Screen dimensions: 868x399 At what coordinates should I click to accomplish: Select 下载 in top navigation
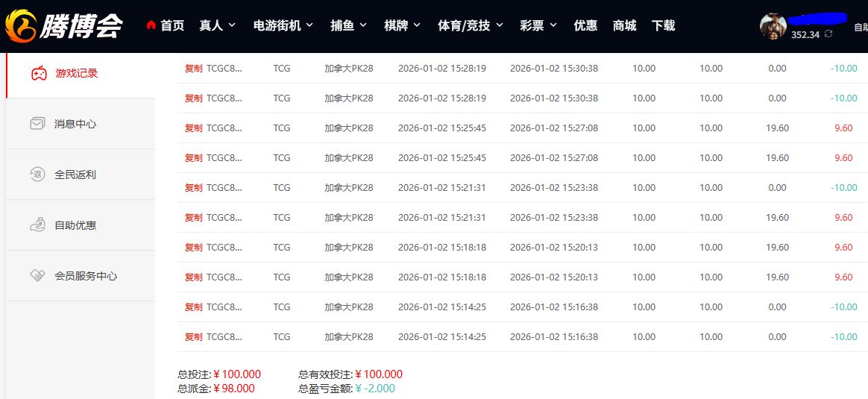[663, 25]
